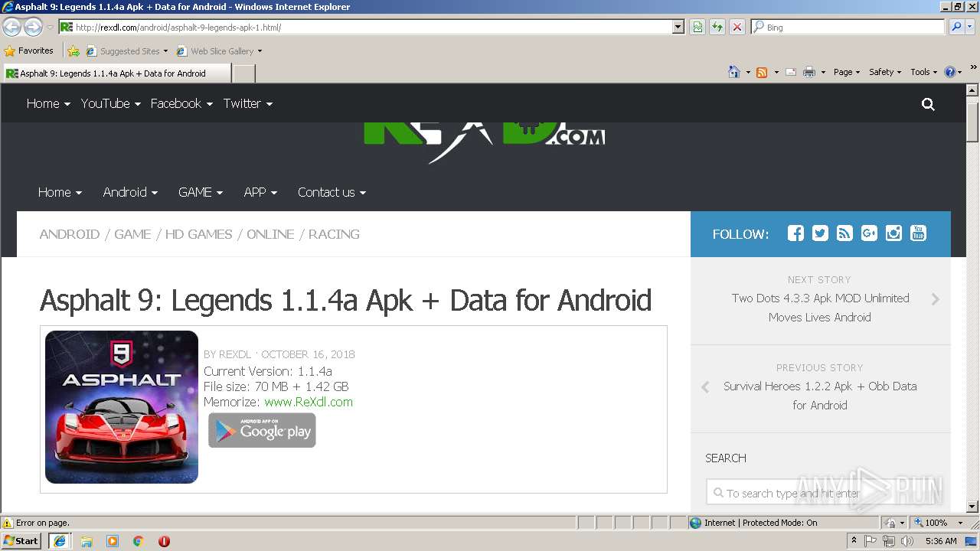Screen dimensions: 980x551
Task: Click the Stop loading red X icon
Action: (737, 27)
